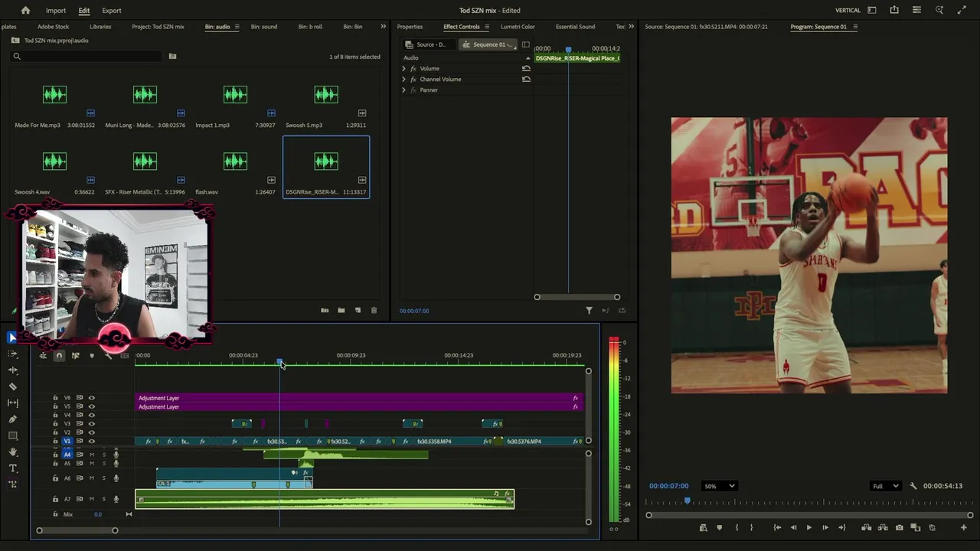
Task: Select the Hand tool
Action: [x=12, y=452]
